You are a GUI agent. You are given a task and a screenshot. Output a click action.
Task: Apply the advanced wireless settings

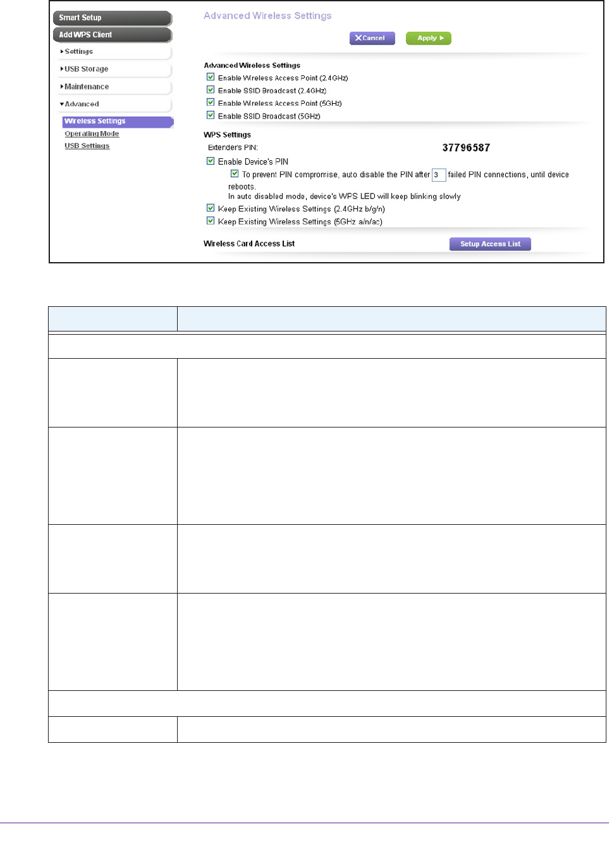click(x=428, y=38)
